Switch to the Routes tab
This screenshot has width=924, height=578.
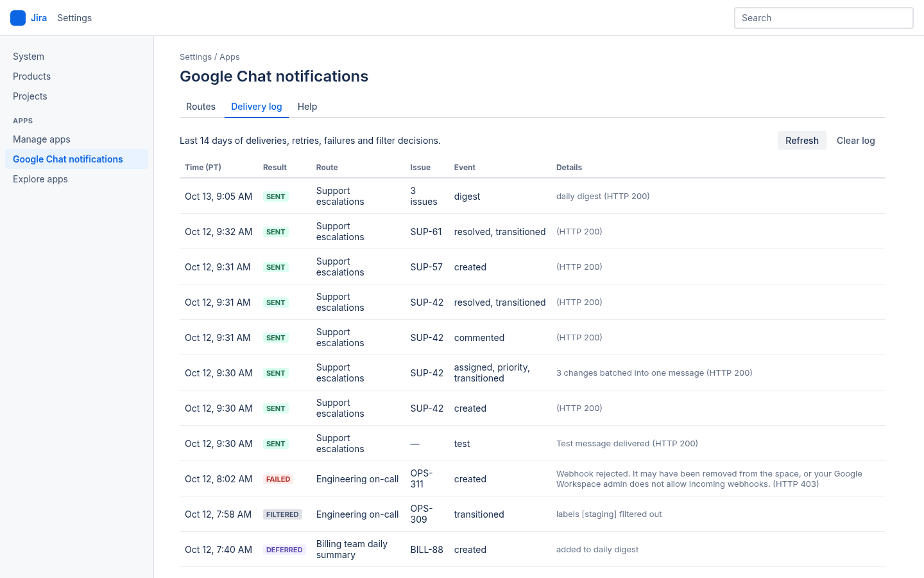pos(201,107)
